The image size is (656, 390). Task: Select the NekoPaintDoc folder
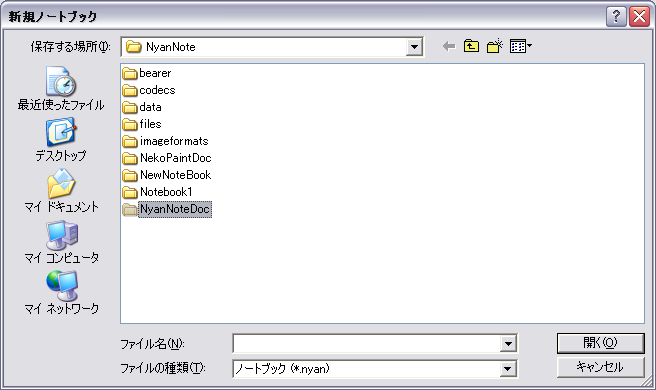coord(167,158)
